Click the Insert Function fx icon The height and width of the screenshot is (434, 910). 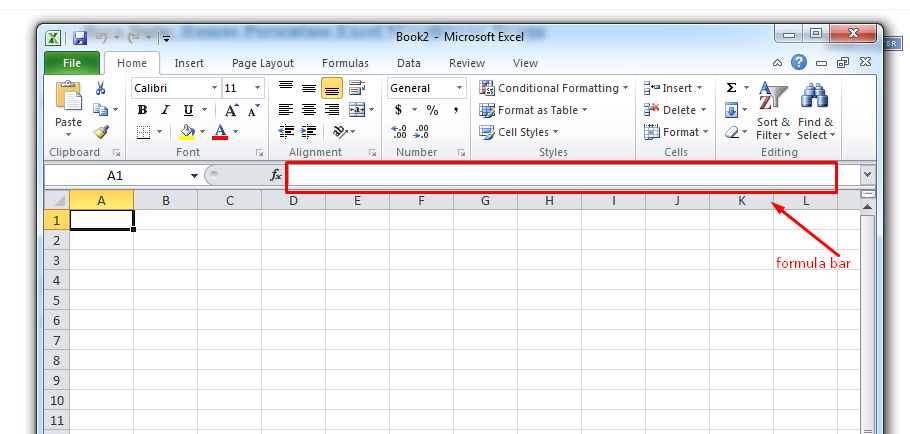point(276,175)
